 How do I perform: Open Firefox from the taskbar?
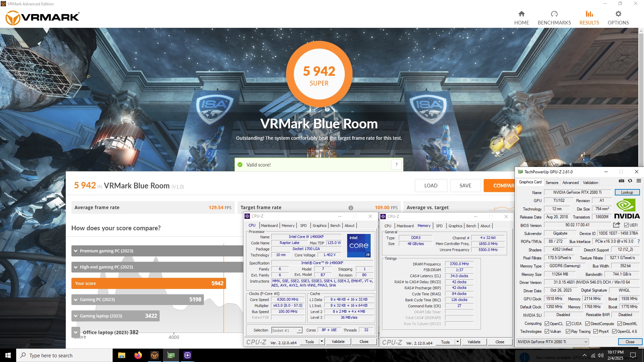pyautogui.click(x=138, y=355)
